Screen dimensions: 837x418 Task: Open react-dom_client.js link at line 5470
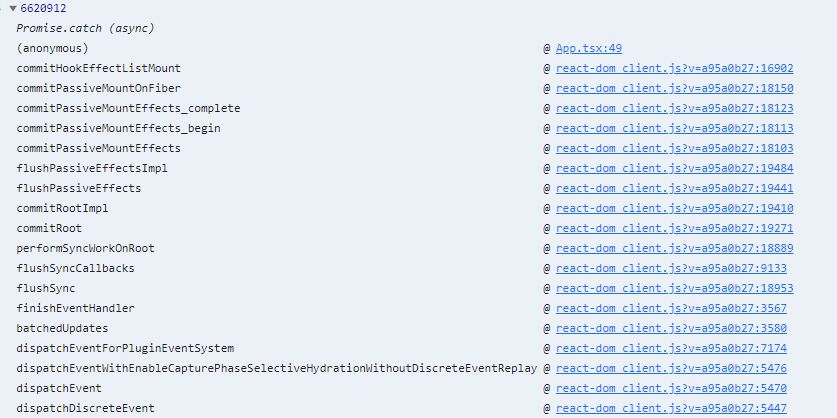click(671, 389)
